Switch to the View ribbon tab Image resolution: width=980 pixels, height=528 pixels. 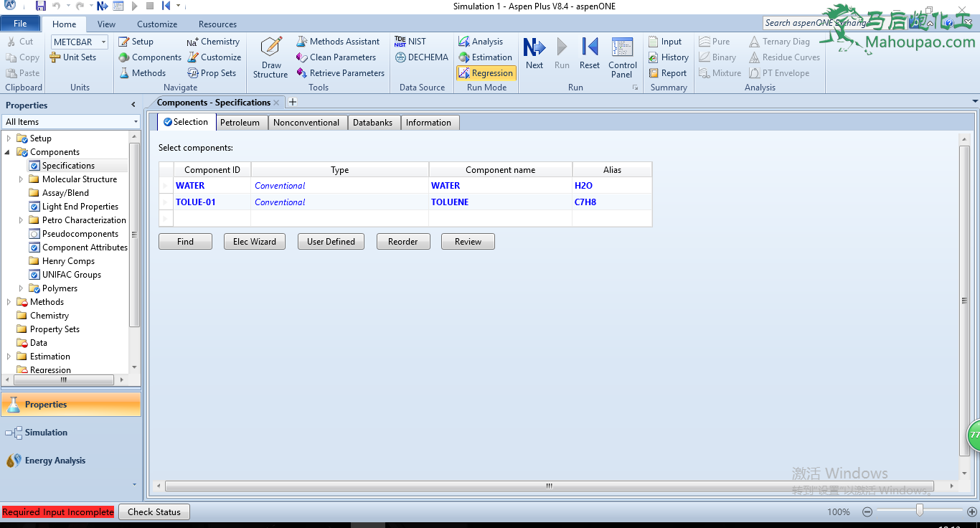(x=106, y=24)
